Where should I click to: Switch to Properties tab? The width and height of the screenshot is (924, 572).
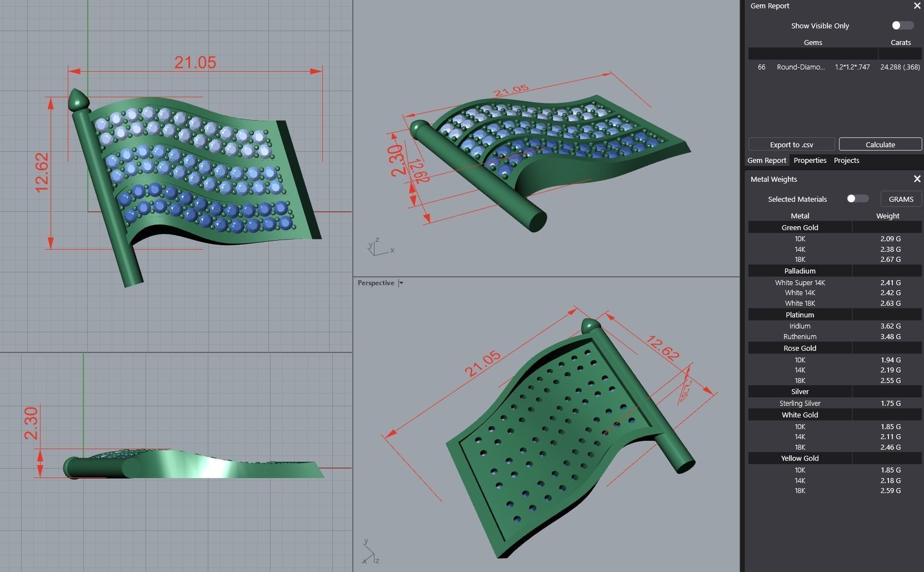(x=810, y=160)
